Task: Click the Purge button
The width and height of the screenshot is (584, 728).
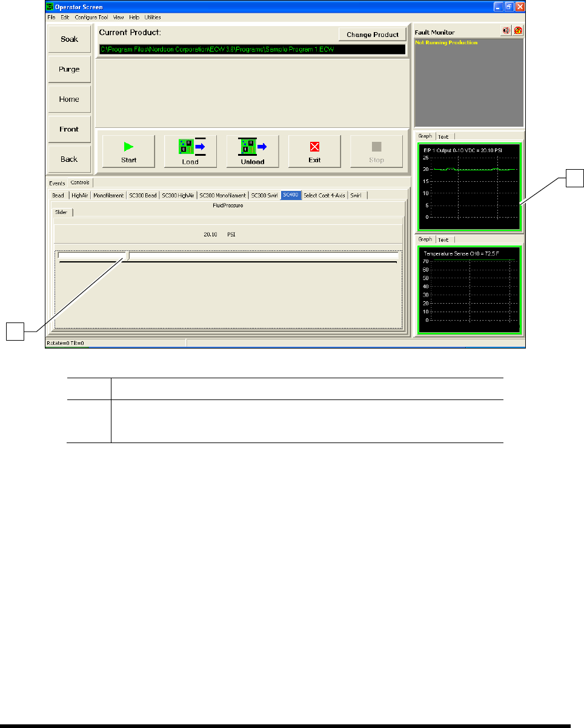Action: (69, 69)
